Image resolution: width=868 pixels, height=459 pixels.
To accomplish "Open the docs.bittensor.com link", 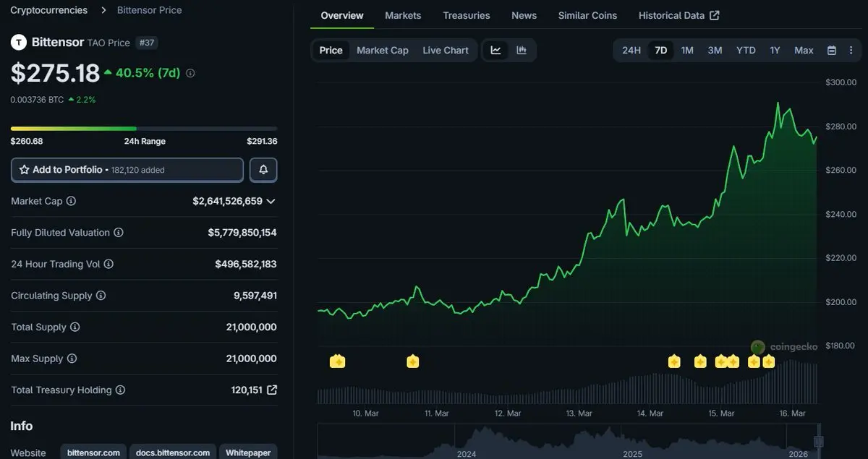I will point(173,452).
